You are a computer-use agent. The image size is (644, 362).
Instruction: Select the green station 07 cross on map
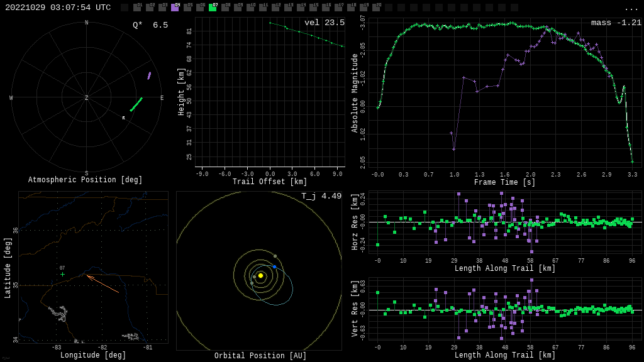tap(62, 274)
